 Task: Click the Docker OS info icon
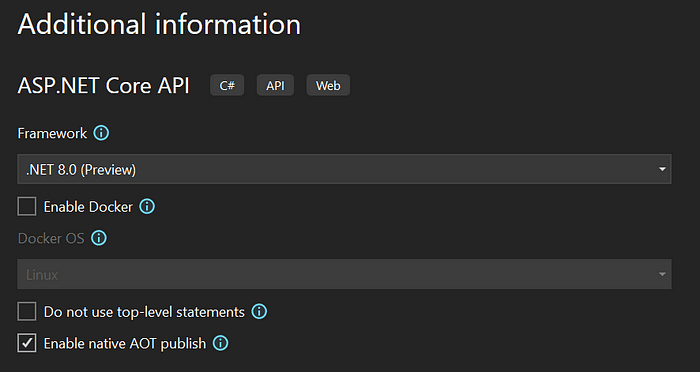(99, 238)
